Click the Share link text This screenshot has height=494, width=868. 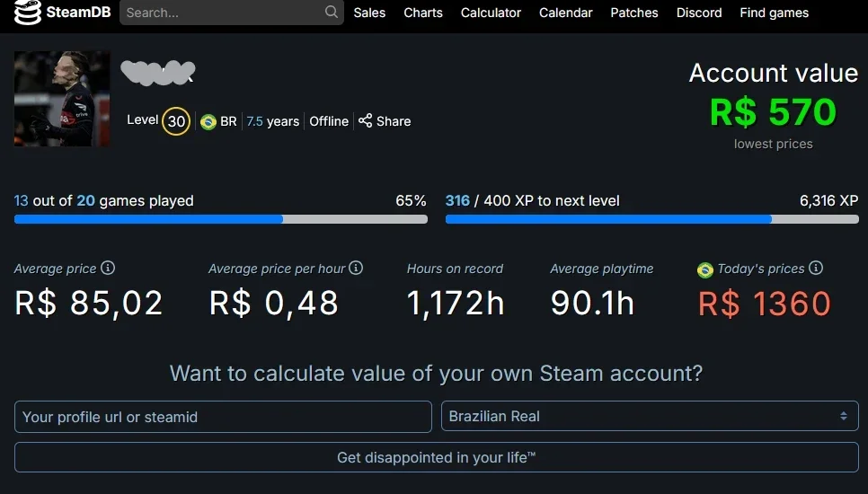(394, 121)
